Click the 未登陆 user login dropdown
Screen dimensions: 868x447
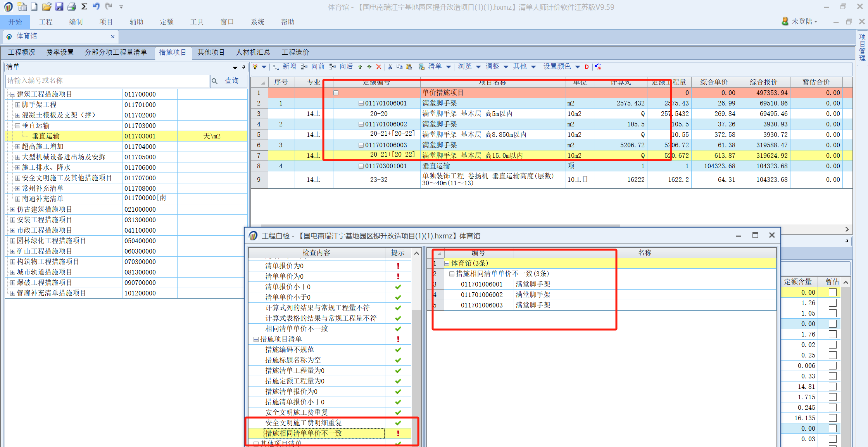[x=800, y=21]
